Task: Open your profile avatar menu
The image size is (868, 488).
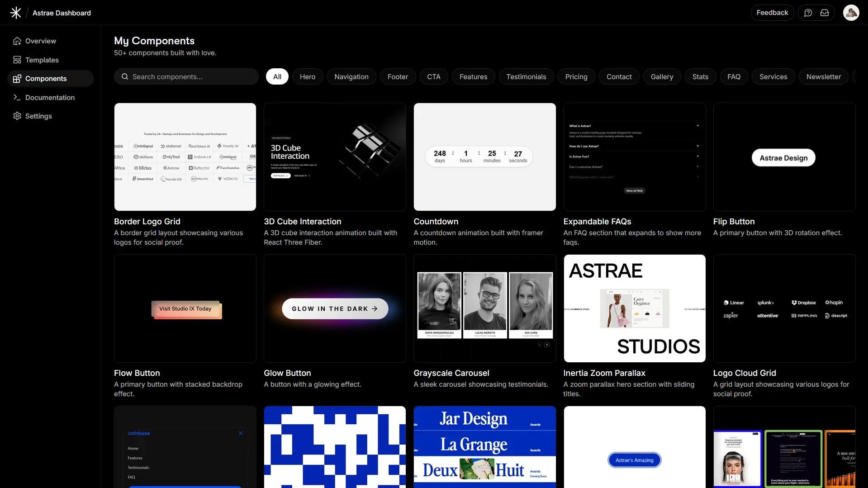Action: click(851, 12)
